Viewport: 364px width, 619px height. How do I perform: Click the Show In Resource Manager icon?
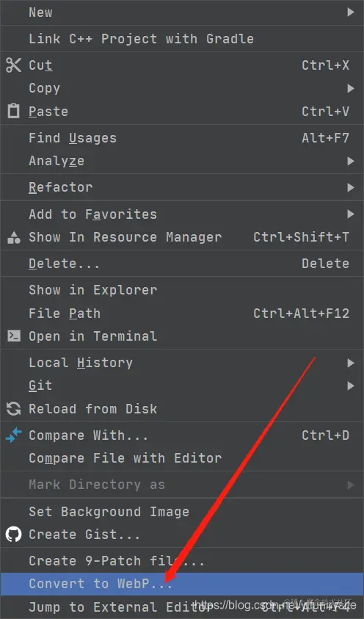[13, 237]
